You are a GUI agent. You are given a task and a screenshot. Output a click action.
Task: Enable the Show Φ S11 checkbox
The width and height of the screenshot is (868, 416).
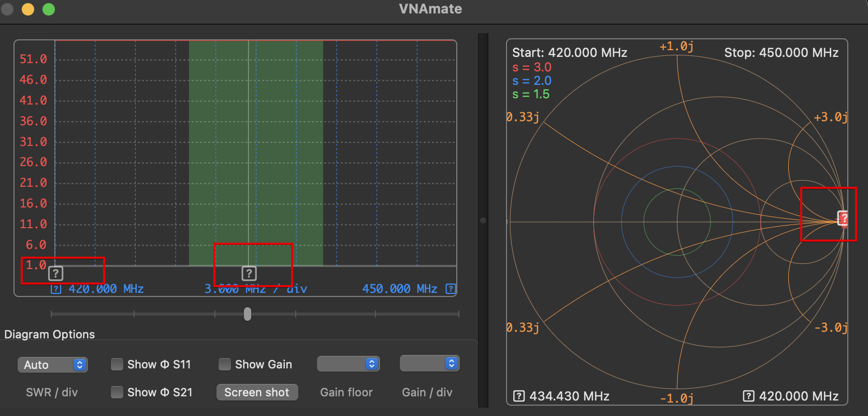tap(117, 364)
